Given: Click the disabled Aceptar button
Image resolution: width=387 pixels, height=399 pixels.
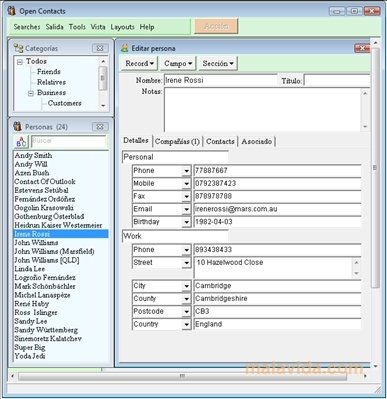Looking at the screenshot, I should click(216, 26).
